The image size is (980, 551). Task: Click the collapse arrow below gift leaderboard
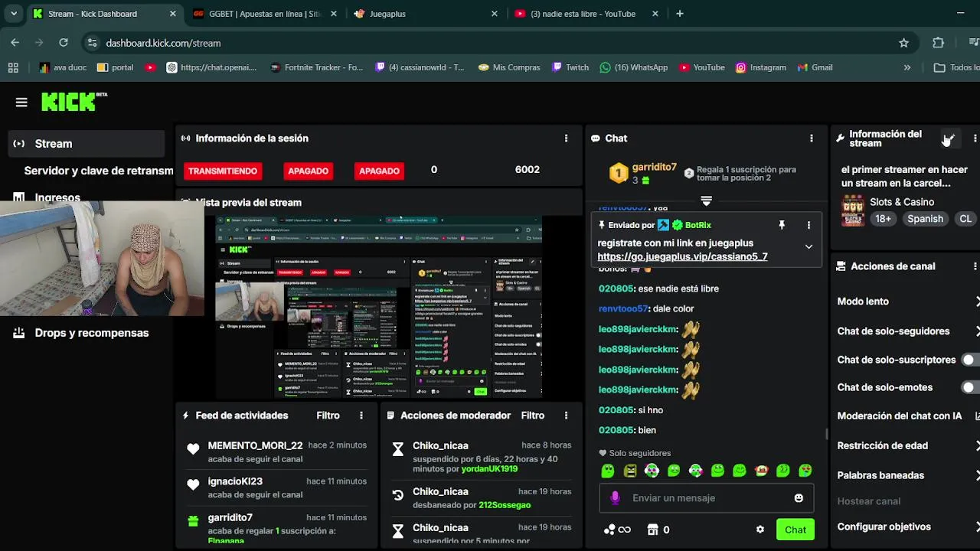[x=706, y=201]
